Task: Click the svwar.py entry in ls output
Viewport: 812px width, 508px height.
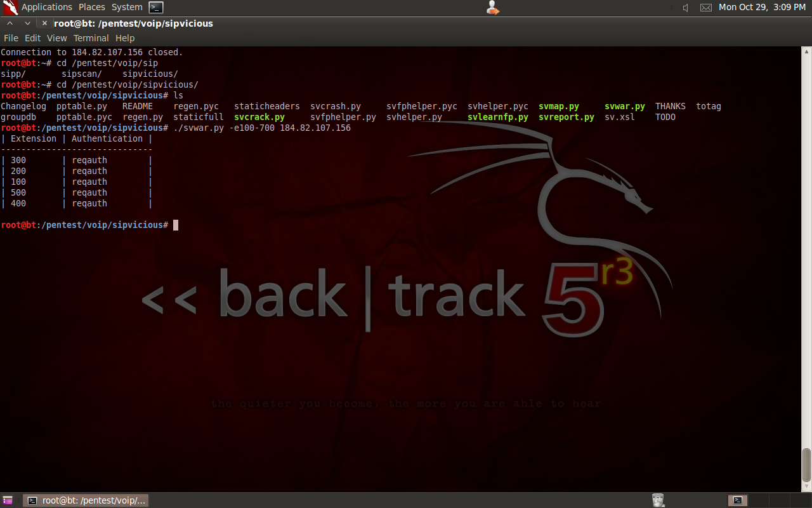Action: [625, 106]
